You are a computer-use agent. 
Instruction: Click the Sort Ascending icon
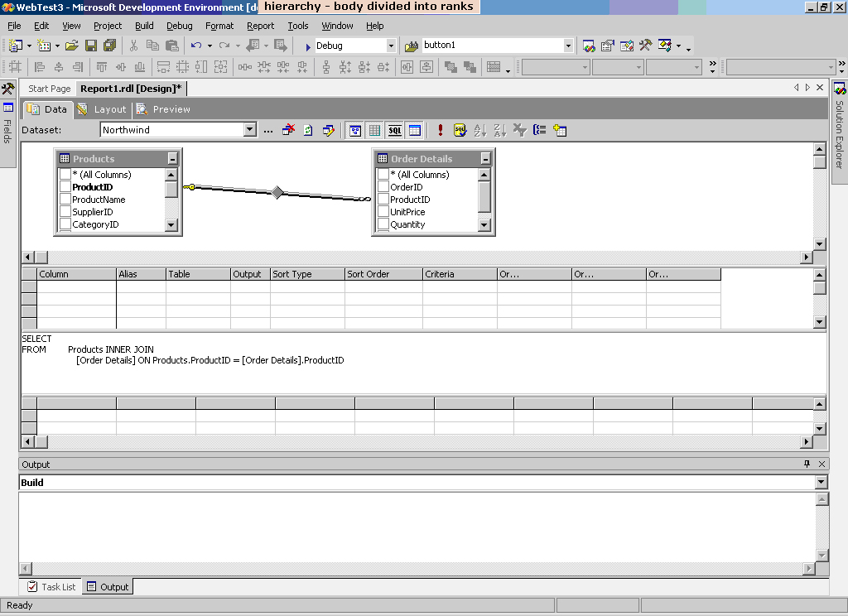click(x=479, y=130)
